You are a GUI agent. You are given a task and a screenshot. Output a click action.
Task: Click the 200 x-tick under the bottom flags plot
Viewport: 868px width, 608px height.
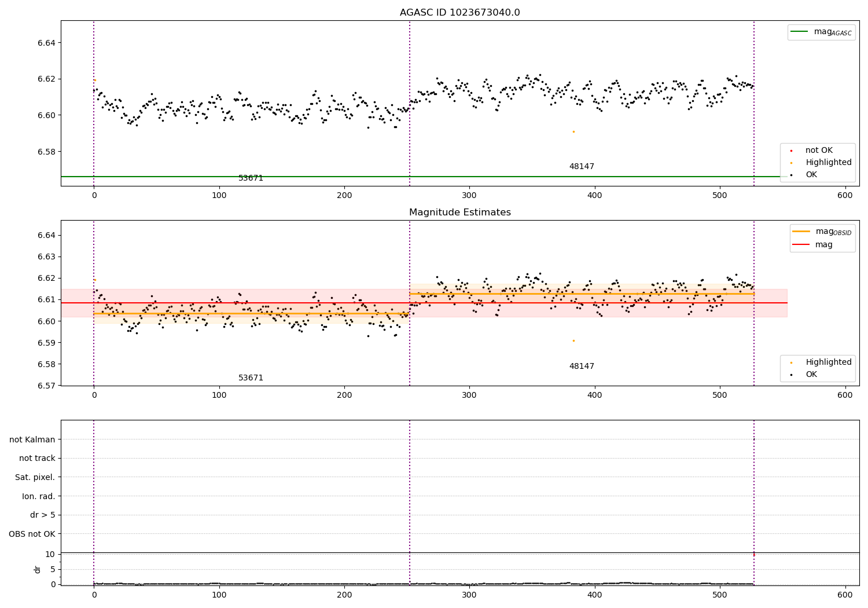[344, 595]
